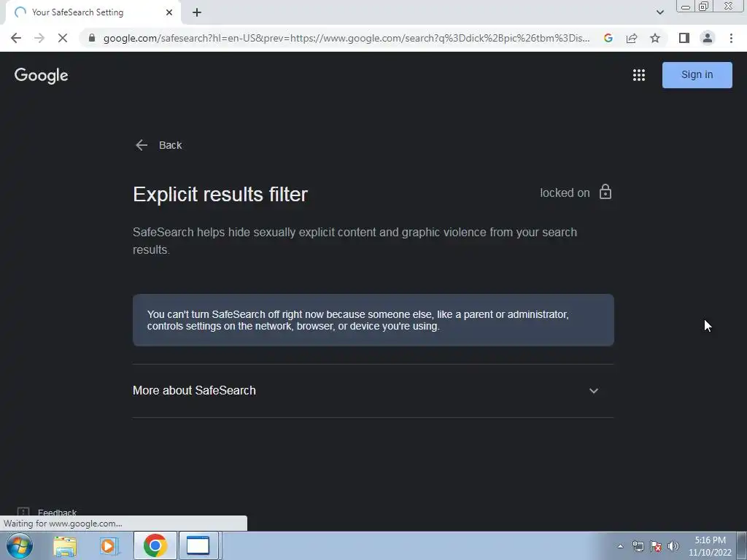Click the Feedback icon

coord(23,511)
